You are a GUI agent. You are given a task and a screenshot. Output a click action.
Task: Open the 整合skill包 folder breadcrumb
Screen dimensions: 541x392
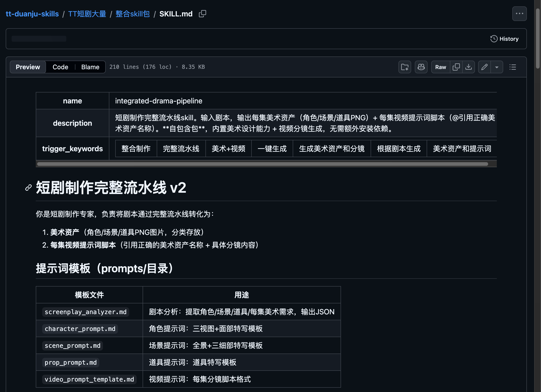(133, 14)
